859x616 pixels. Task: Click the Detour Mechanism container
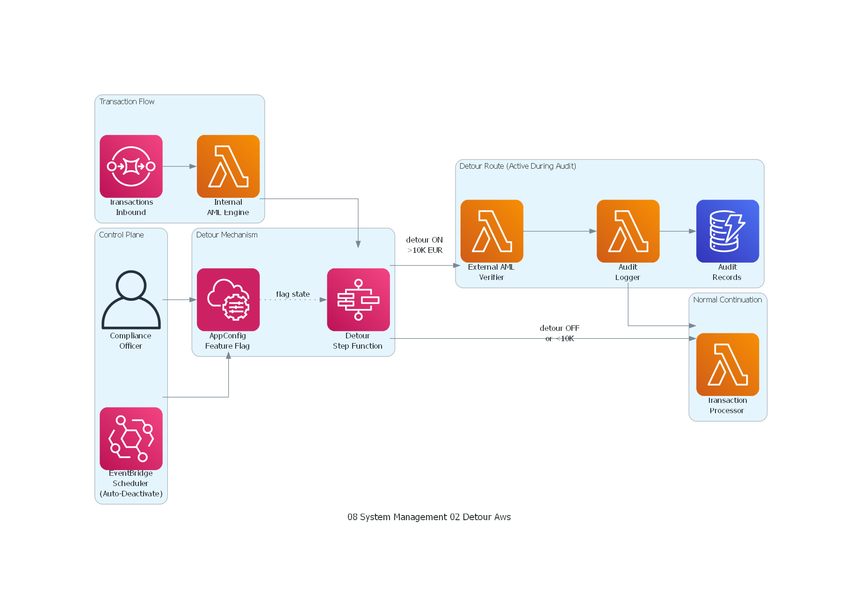coord(226,235)
